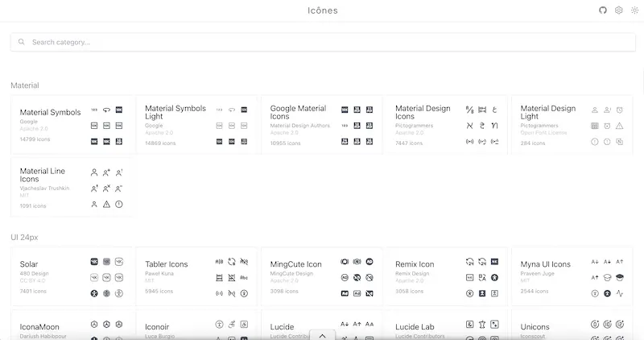Click the account outline icon in Material Design Light
This screenshot has height=340, width=644.
pos(595,110)
